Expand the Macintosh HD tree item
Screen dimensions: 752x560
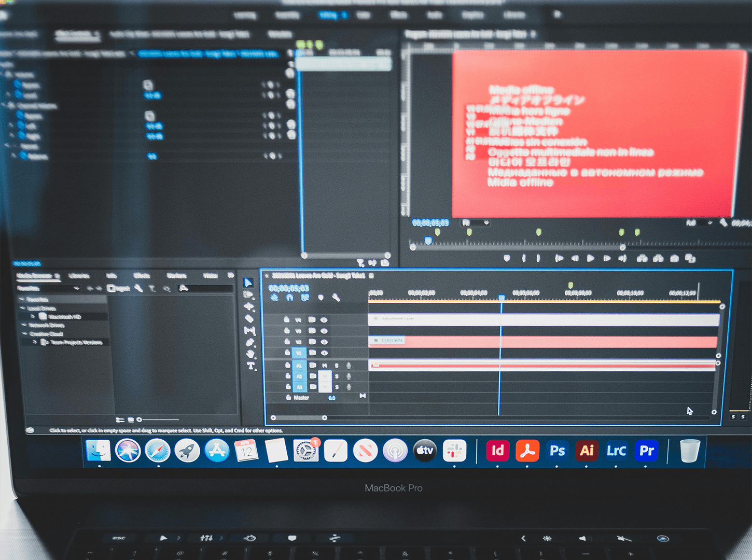point(33,316)
